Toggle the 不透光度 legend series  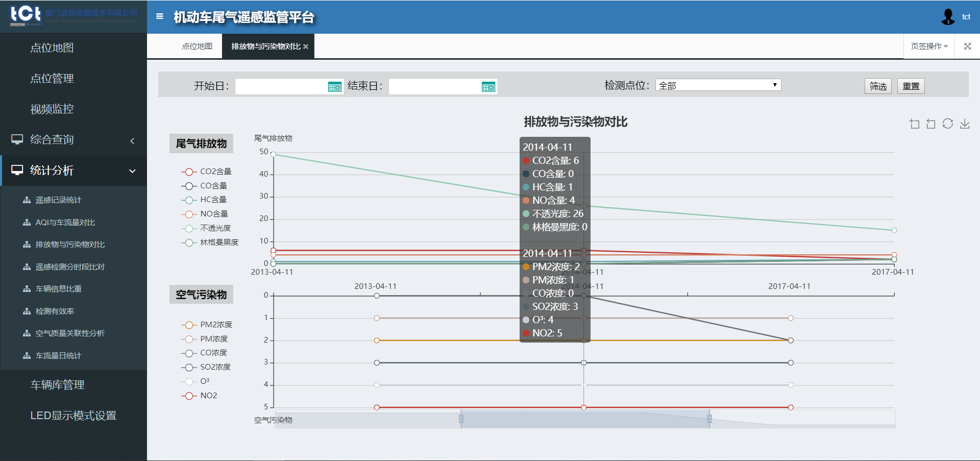pyautogui.click(x=206, y=228)
